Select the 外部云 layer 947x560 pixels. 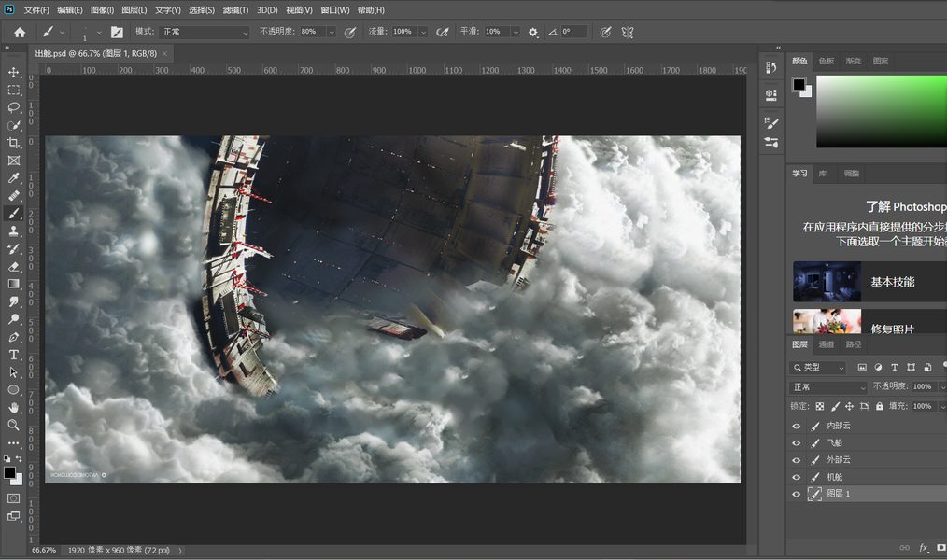click(840, 460)
